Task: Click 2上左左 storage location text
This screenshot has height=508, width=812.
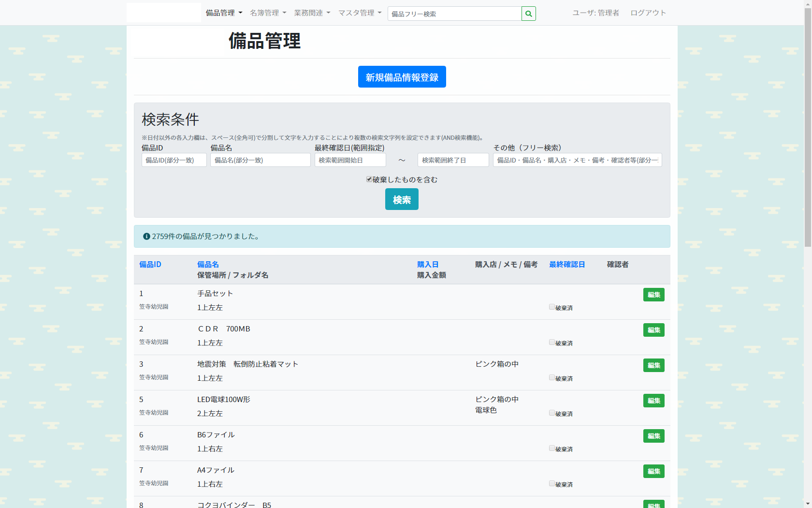Action: [210, 414]
